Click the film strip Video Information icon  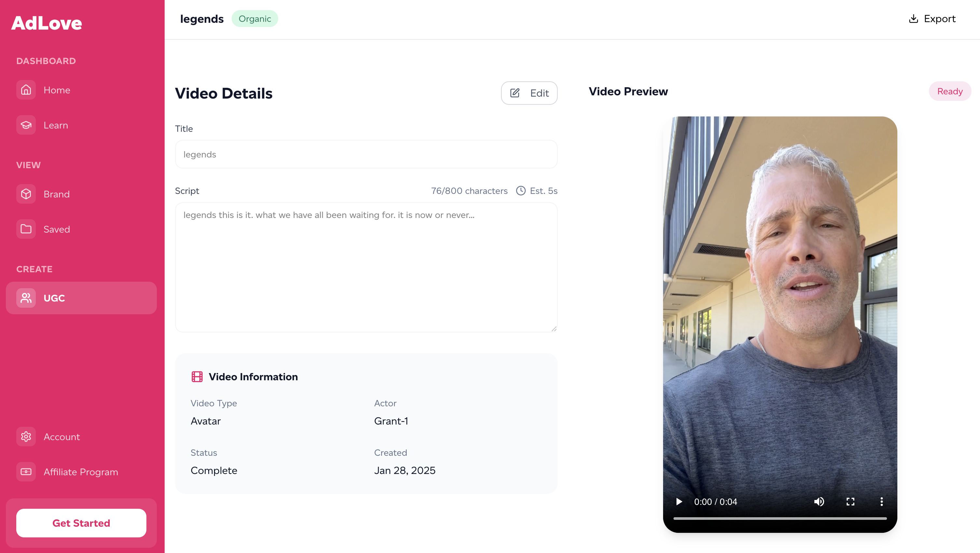[x=197, y=376]
